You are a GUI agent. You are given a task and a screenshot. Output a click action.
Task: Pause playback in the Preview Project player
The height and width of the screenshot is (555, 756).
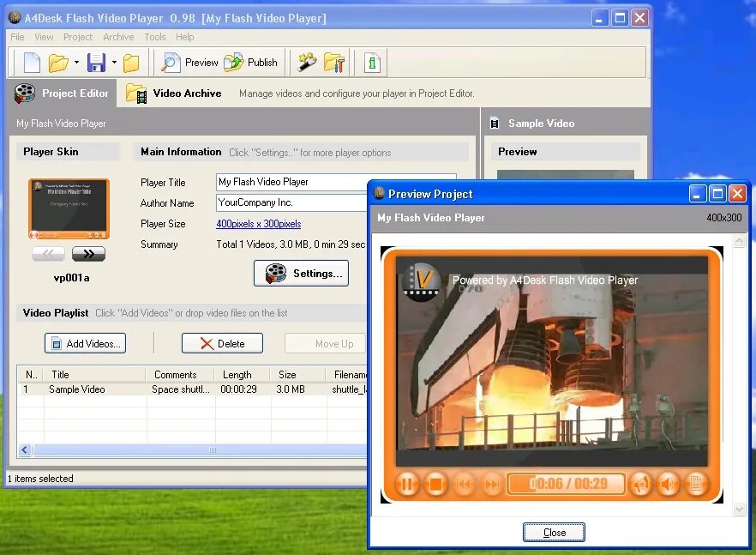(407, 484)
